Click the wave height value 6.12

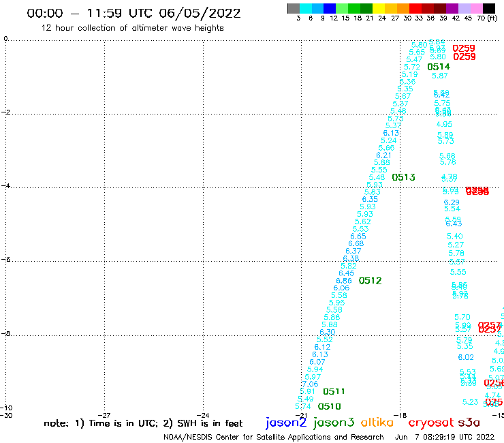pos(322,347)
